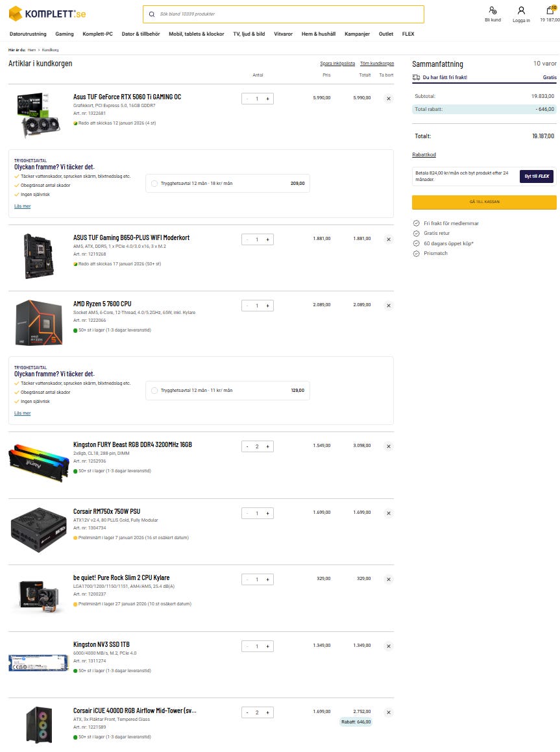Select the 18 kr/mån Trygghetsavtal radio option
Screen dimensions: 560x752
click(154, 183)
